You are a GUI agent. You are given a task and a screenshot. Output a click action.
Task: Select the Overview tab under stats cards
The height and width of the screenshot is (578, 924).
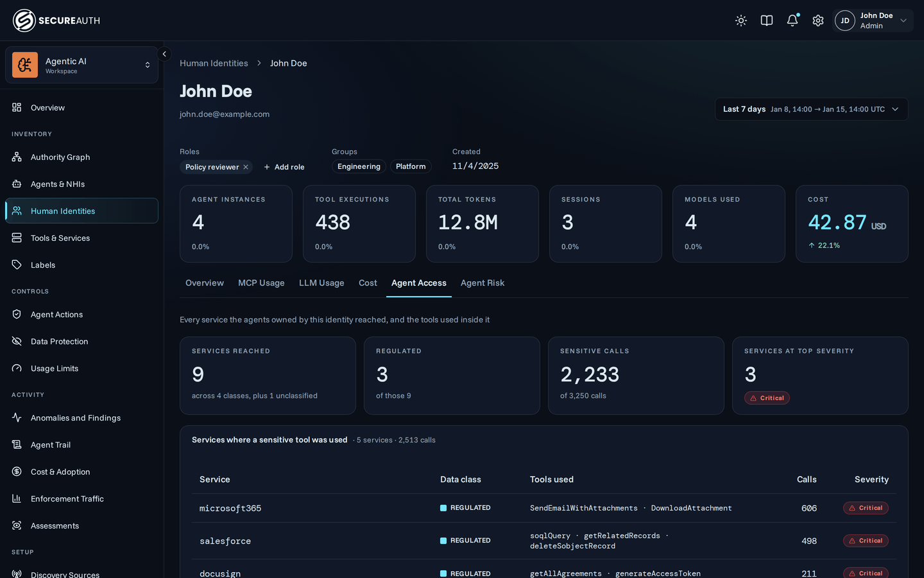[205, 283]
